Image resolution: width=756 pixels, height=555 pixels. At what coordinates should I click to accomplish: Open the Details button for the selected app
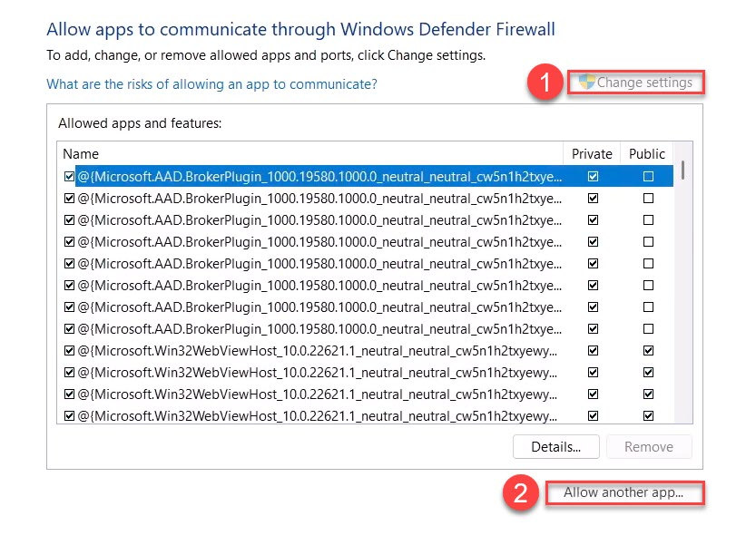556,446
